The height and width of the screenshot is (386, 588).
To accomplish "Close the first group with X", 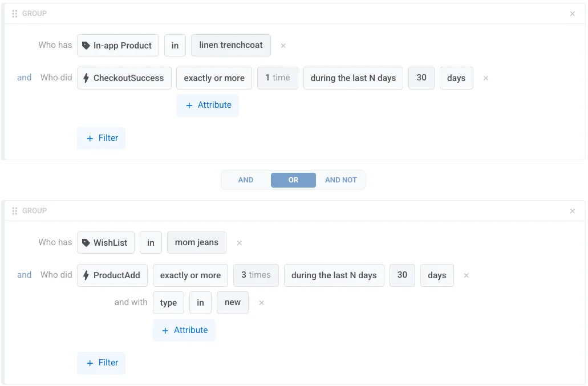I will [573, 14].
